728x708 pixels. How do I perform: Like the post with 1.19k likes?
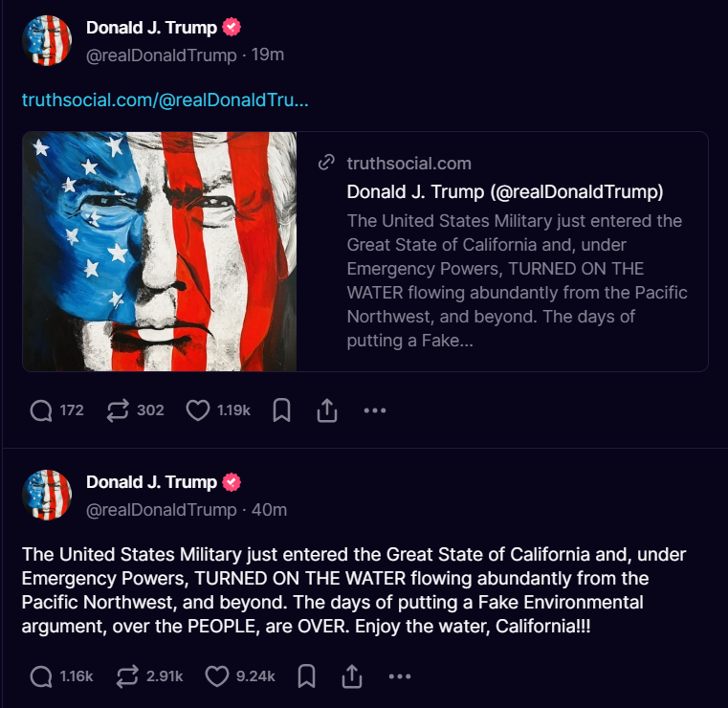pos(197,410)
